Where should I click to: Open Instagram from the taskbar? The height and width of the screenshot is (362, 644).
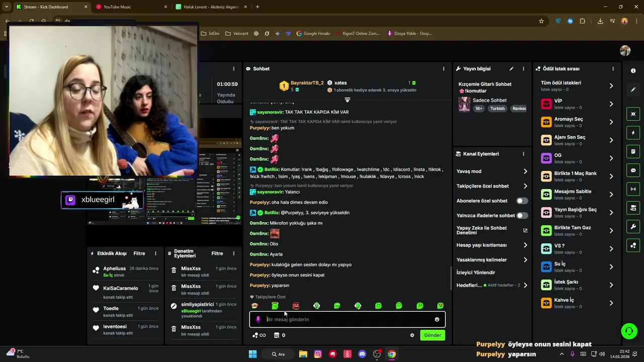[317, 354]
